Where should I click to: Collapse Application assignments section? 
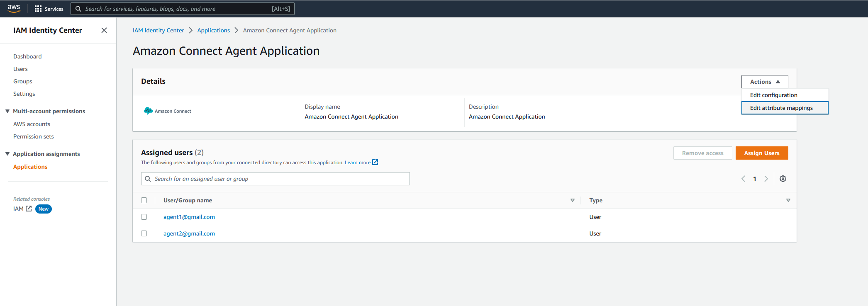tap(7, 154)
